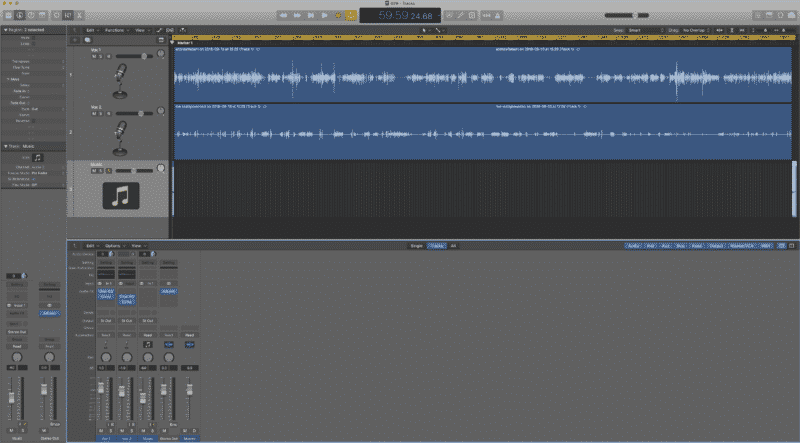This screenshot has height=443, width=800.
Task: Open the Snap mode dropdown showing Smart
Action: click(x=646, y=31)
